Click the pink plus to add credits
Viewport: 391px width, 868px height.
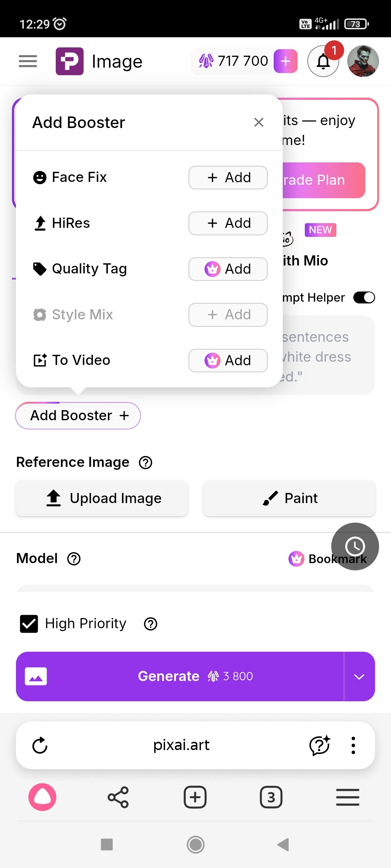tap(286, 61)
